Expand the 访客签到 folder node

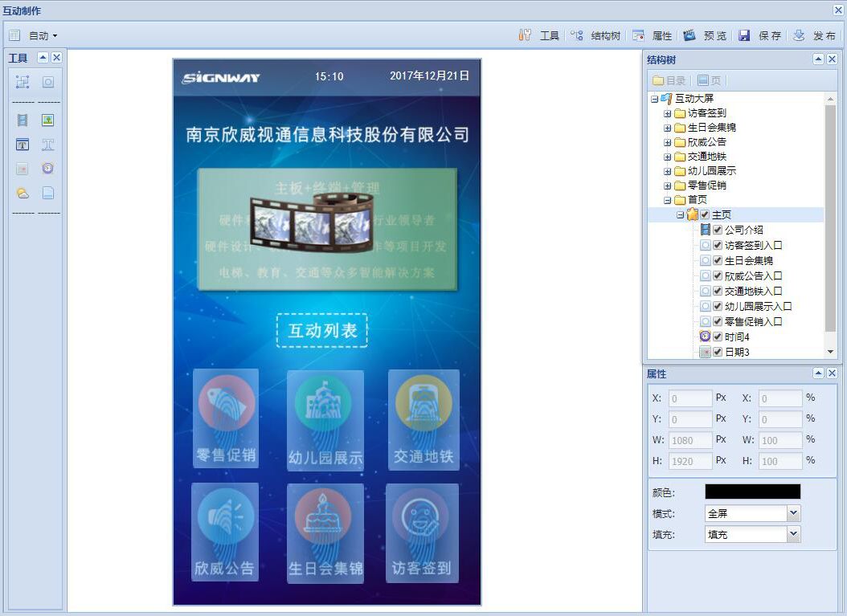[667, 113]
